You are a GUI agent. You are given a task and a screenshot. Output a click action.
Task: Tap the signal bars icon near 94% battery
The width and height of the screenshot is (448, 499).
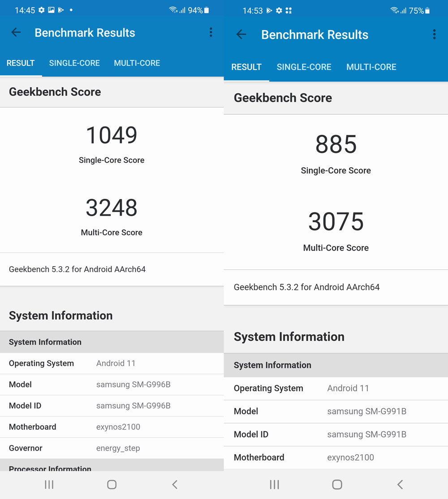[x=182, y=10]
